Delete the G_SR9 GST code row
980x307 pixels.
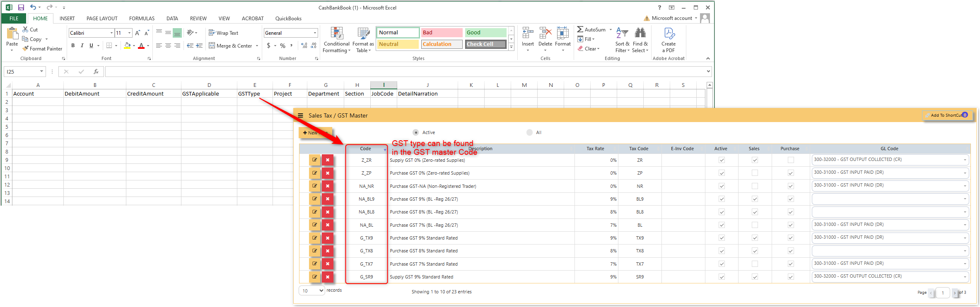[328, 277]
